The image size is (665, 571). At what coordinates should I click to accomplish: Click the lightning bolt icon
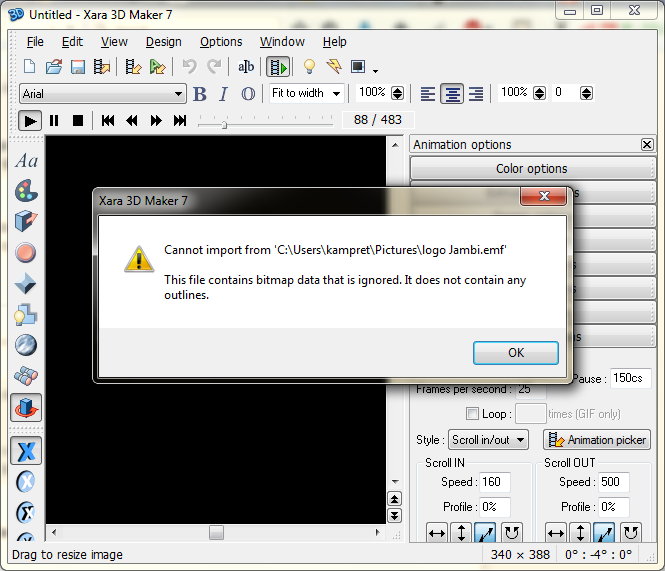pyautogui.click(x=334, y=67)
